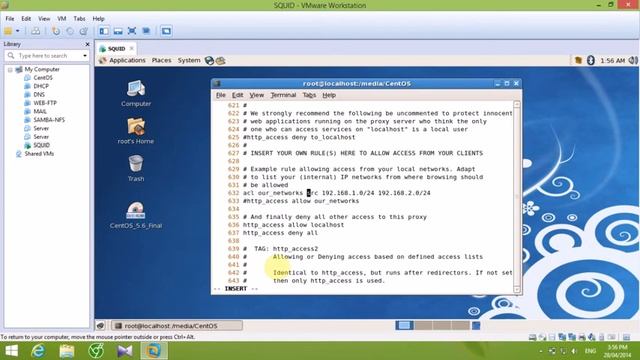
Task: Toggle the thumbnail bar view icon
Action: [118, 31]
